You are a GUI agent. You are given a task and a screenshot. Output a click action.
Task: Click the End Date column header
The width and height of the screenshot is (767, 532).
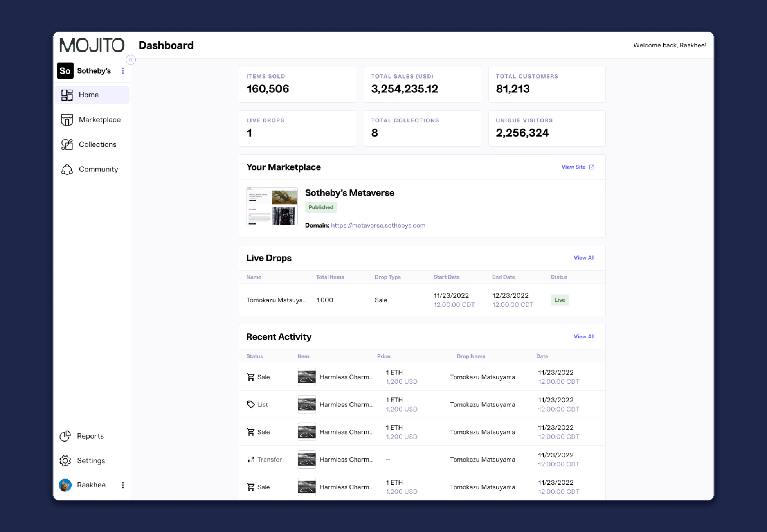(x=503, y=277)
